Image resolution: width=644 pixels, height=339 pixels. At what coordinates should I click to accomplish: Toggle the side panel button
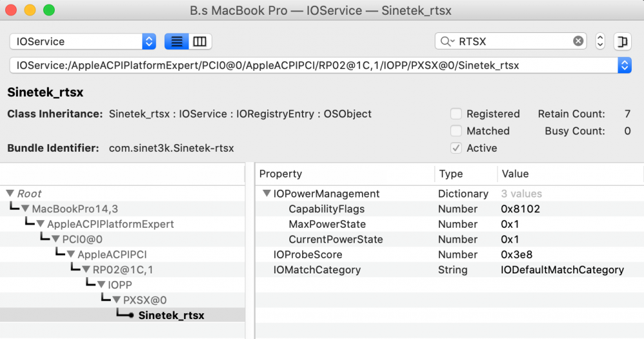[622, 41]
